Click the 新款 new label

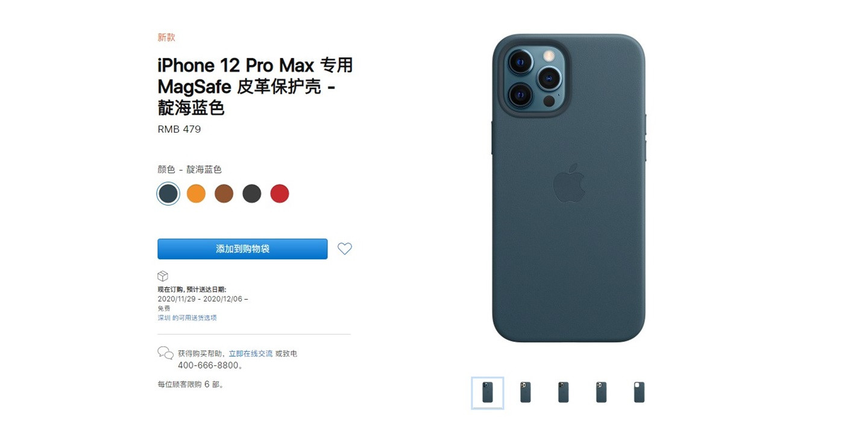[x=166, y=37]
